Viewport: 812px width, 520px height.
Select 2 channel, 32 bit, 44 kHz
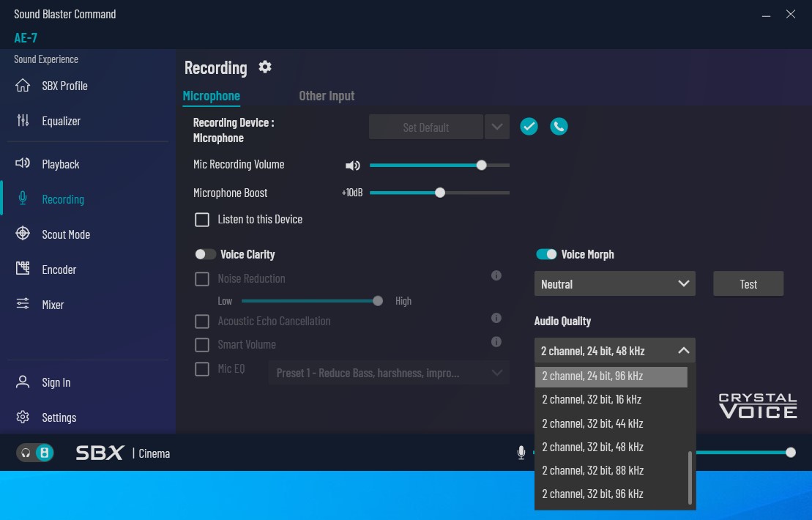point(611,423)
